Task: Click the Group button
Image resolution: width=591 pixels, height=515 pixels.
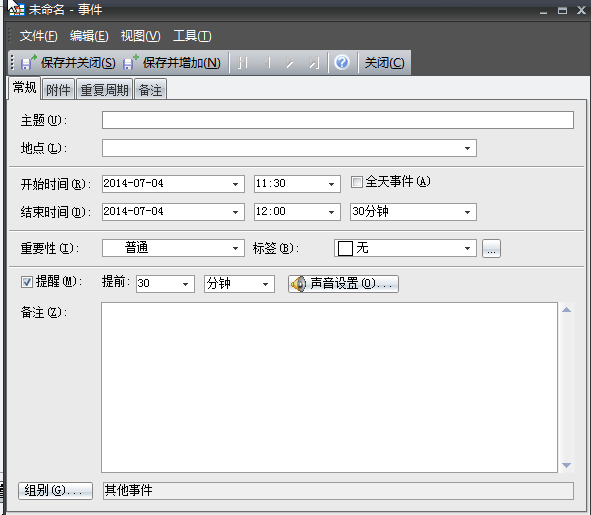Action: [55, 491]
